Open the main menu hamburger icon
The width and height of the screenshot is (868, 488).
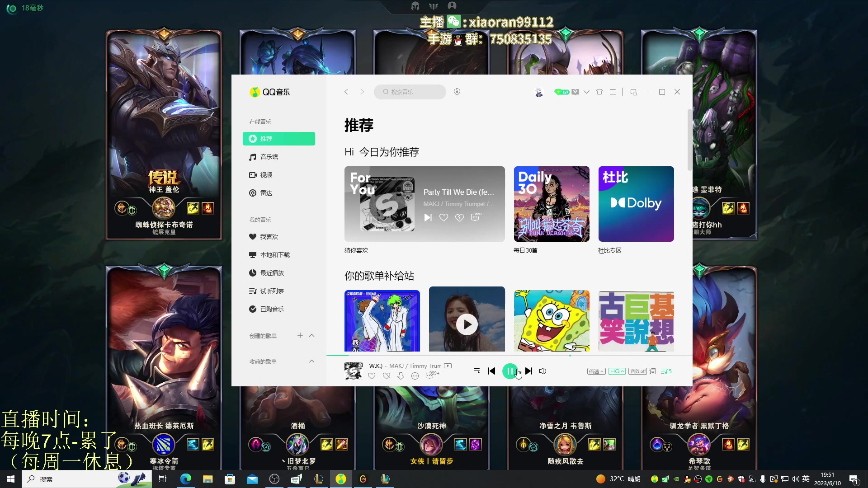point(613,92)
